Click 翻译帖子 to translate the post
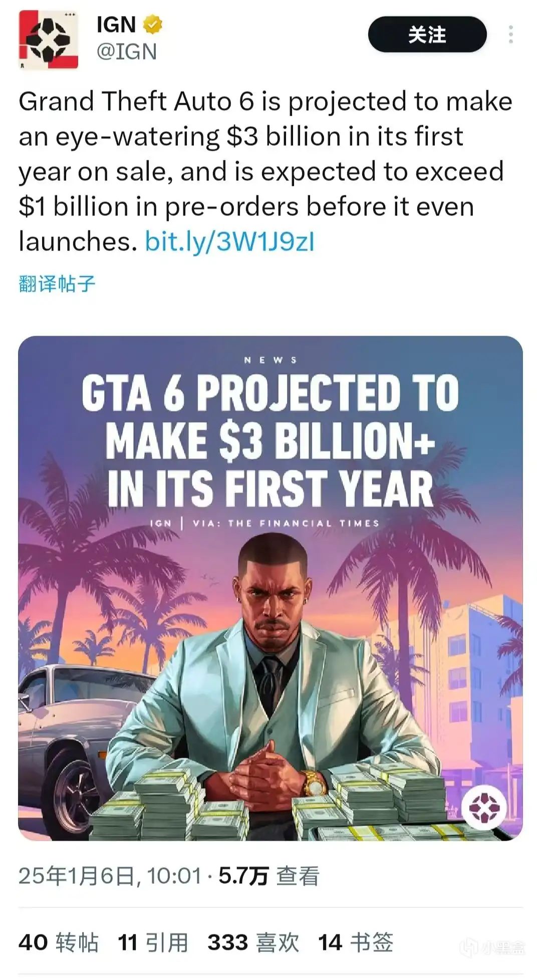This screenshot has width=541, height=980. (x=57, y=284)
